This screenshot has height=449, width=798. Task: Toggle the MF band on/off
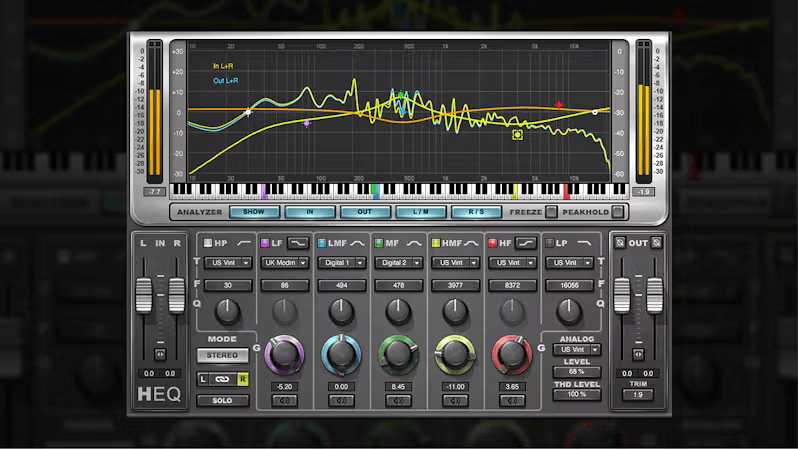coord(379,243)
